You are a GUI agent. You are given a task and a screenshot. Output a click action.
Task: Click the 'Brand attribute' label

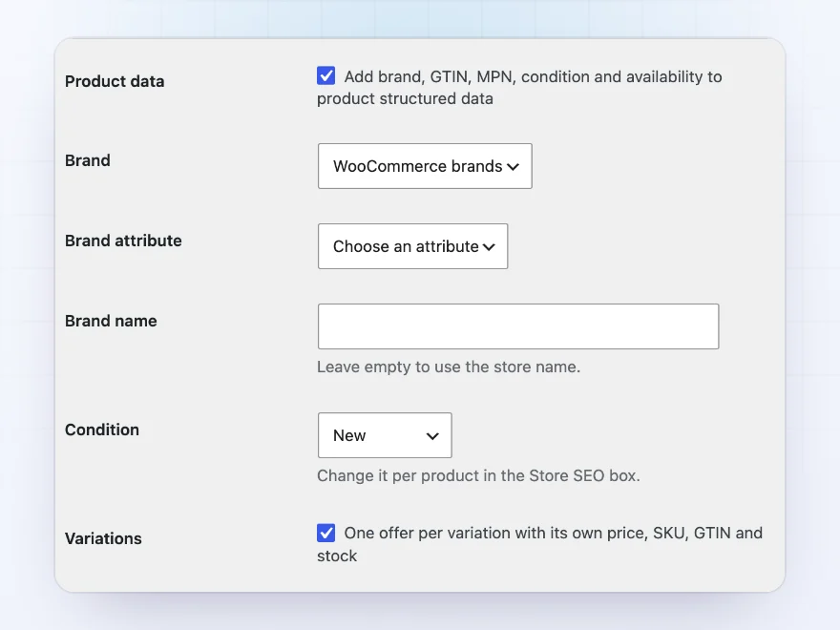click(123, 241)
